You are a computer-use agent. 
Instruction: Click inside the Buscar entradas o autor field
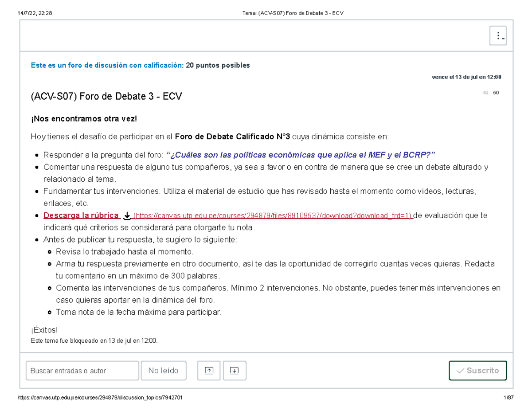point(82,370)
